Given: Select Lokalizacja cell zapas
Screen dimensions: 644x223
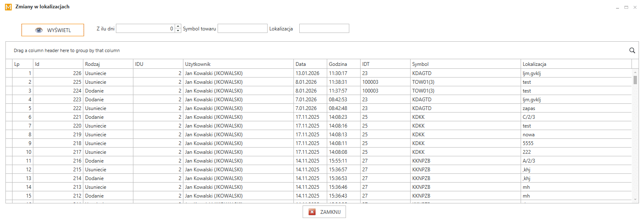Looking at the screenshot, I should pos(576,108).
